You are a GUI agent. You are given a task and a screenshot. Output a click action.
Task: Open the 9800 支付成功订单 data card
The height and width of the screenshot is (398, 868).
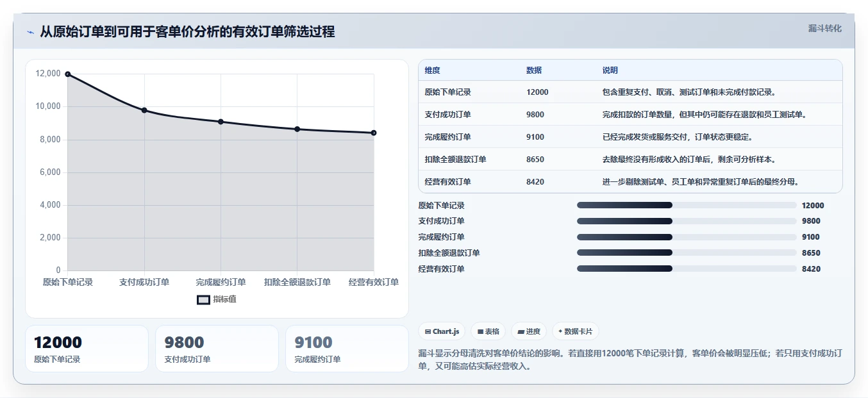coord(217,349)
